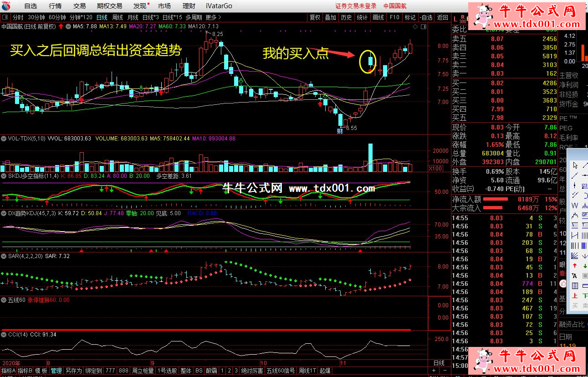Image resolution: width=588 pixels, height=377 pixels.
Task: Select the 模板 bottom tab
Action: [41, 371]
